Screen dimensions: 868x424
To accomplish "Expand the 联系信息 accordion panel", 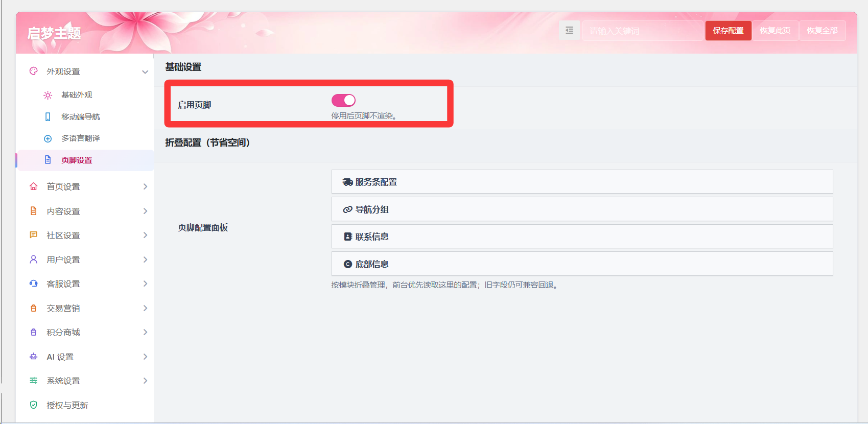I will (582, 237).
